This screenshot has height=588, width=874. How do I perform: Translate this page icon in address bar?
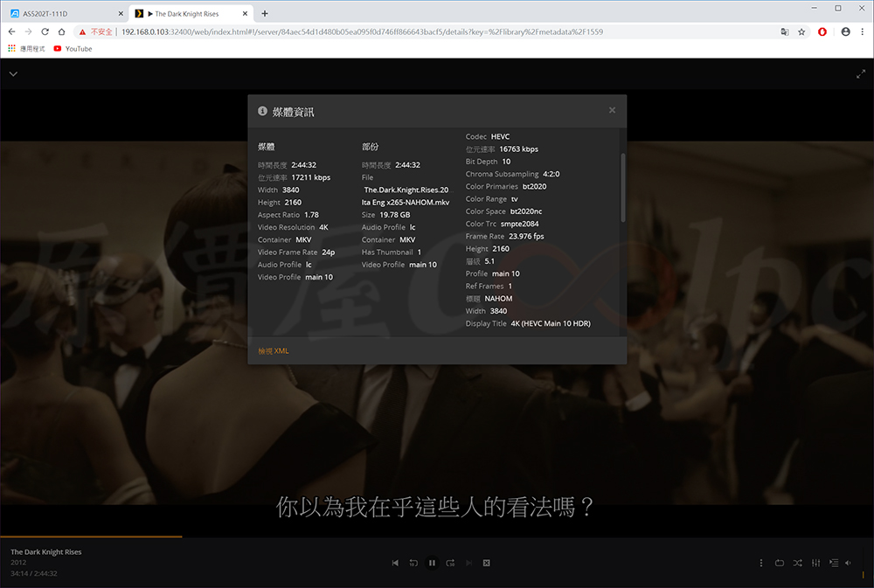click(x=785, y=31)
